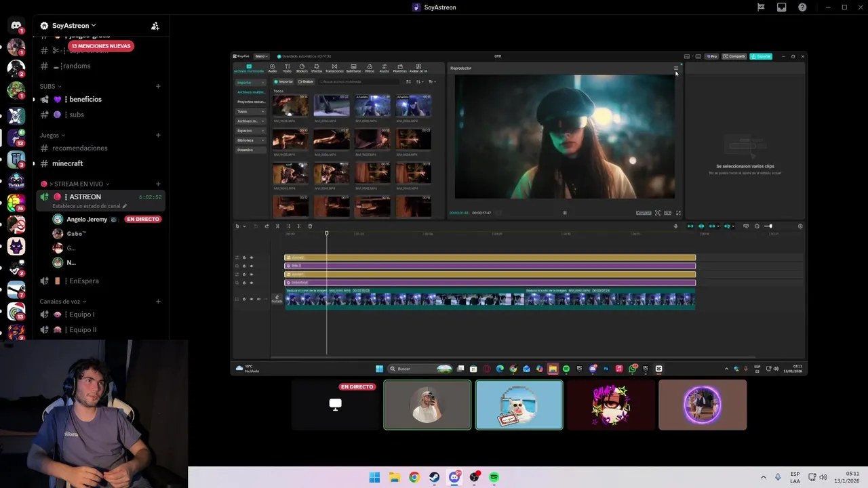Open the media filter dropdown
This screenshot has height=488, width=868.
[x=432, y=81]
